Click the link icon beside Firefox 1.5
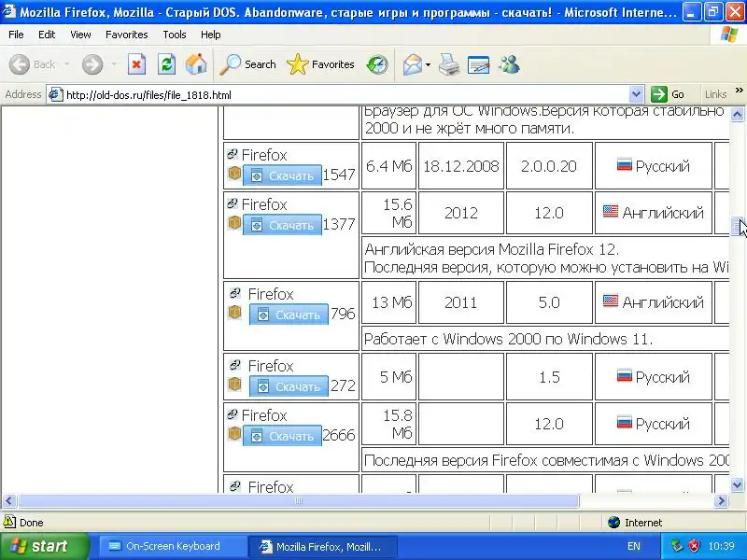This screenshot has width=747, height=560. point(235,365)
